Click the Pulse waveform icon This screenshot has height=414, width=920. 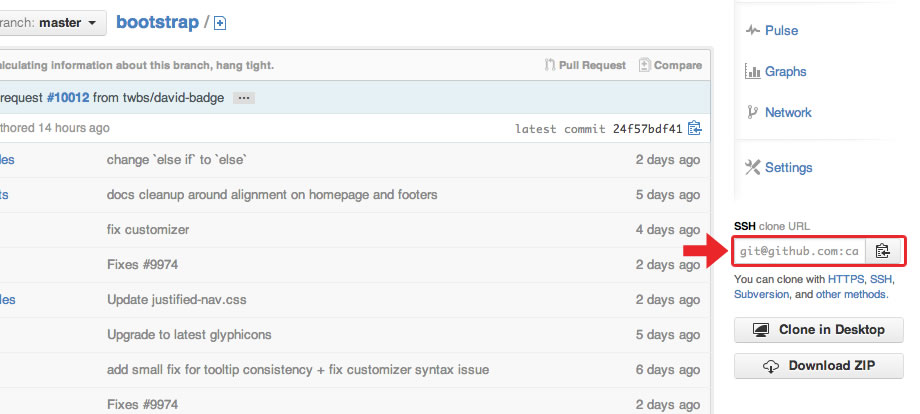tap(752, 30)
